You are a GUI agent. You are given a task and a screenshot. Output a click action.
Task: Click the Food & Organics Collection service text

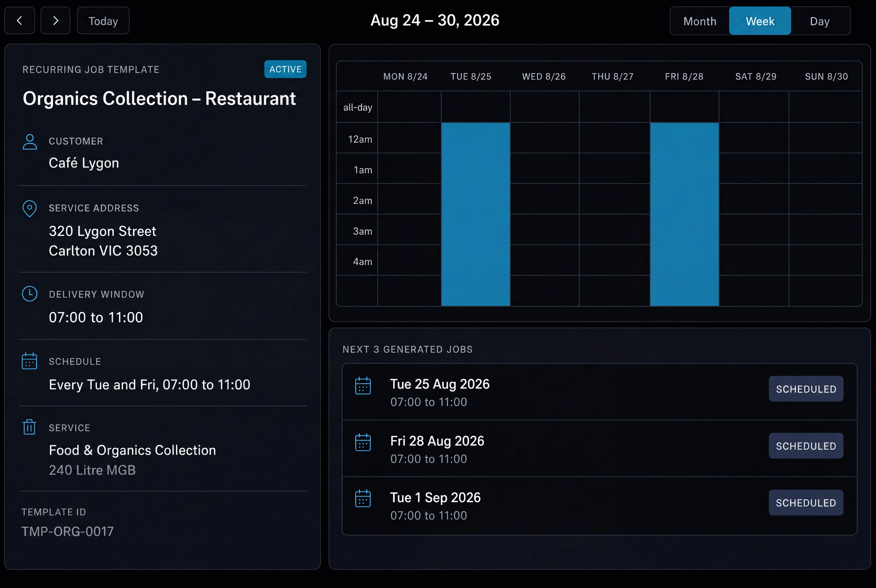tap(132, 450)
